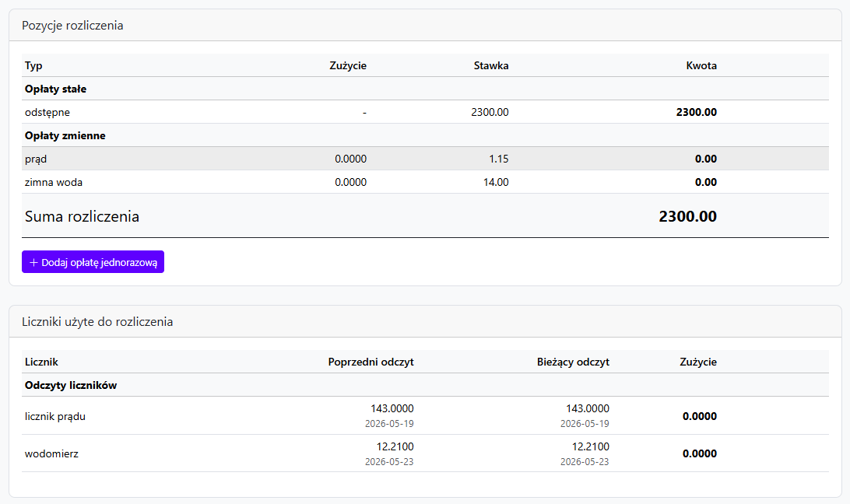The width and height of the screenshot is (850, 504).
Task: Click the Poprzedni odczyt column header
Action: (x=371, y=362)
